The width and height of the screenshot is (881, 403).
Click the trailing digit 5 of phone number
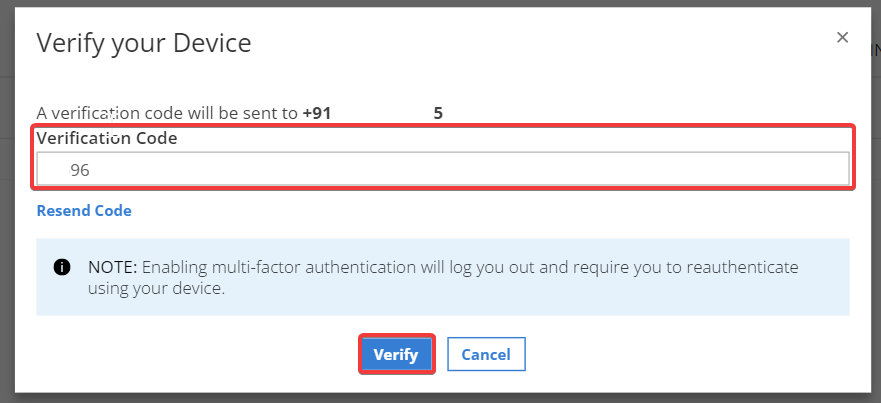[438, 114]
